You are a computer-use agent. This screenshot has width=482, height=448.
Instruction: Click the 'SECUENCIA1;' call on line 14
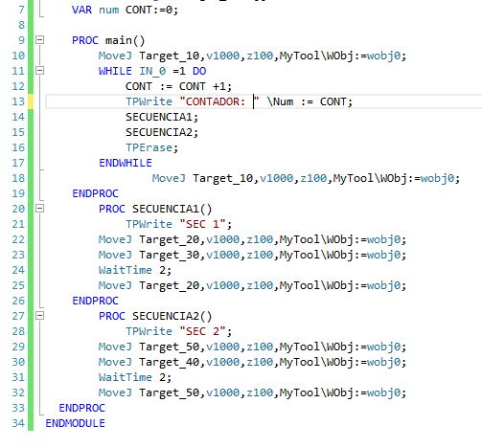[x=162, y=117]
